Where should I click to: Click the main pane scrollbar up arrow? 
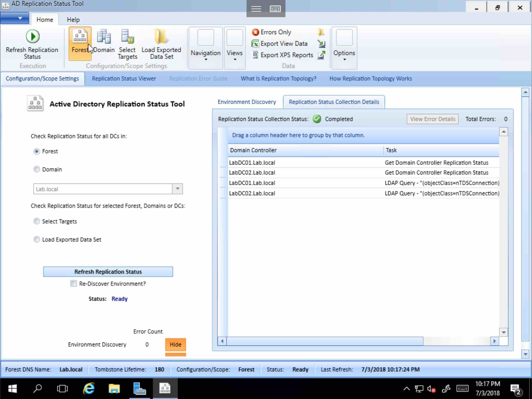coord(526,92)
